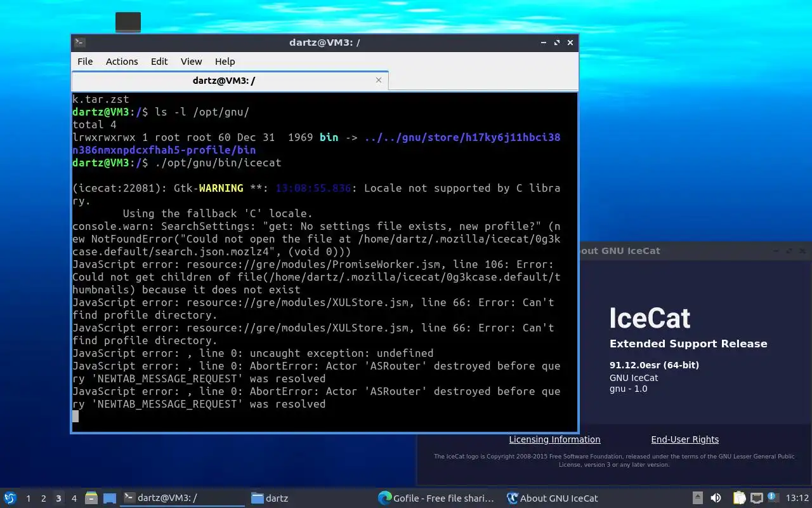
Task: Open Licensing Information link in IceCat dialog
Action: 554,439
